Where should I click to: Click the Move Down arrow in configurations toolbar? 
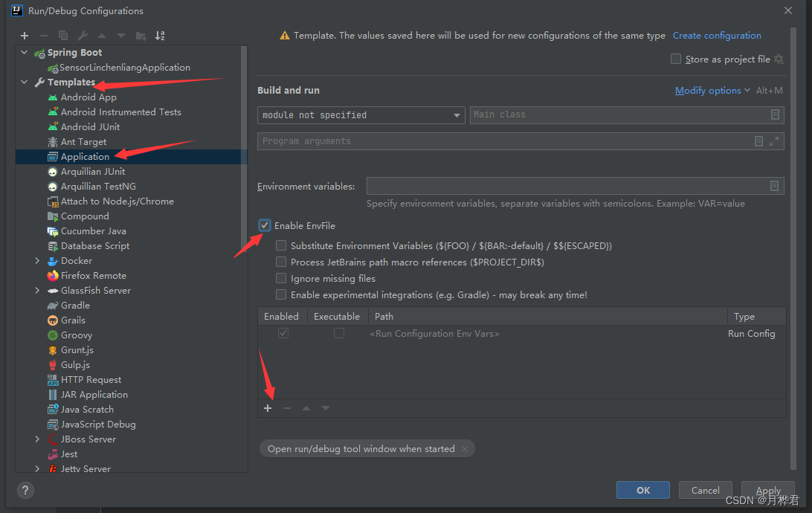121,36
